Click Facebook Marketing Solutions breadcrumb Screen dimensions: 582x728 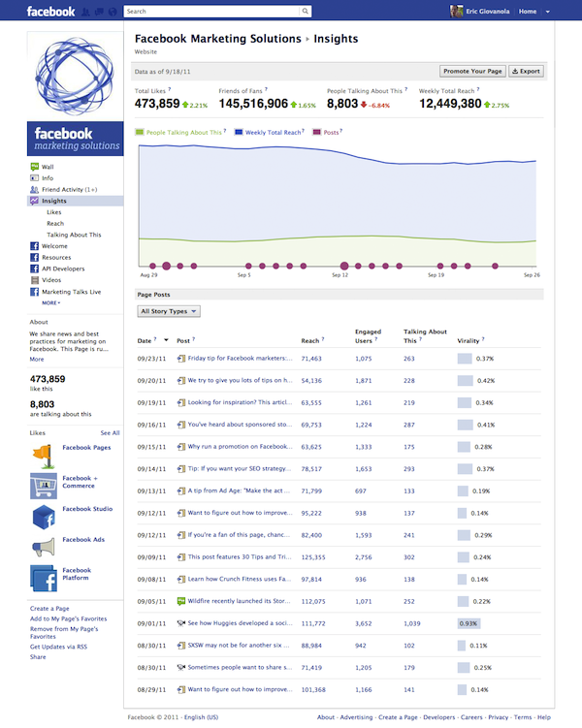pyautogui.click(x=218, y=39)
